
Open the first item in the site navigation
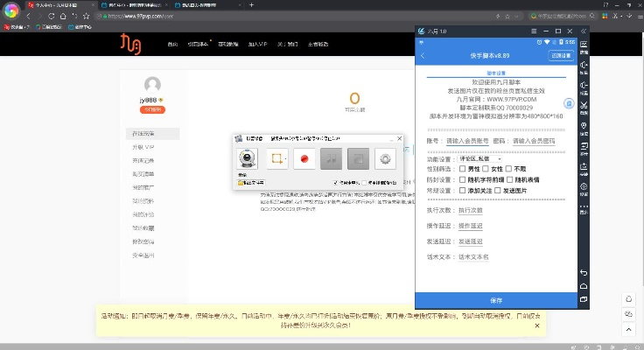(x=172, y=44)
